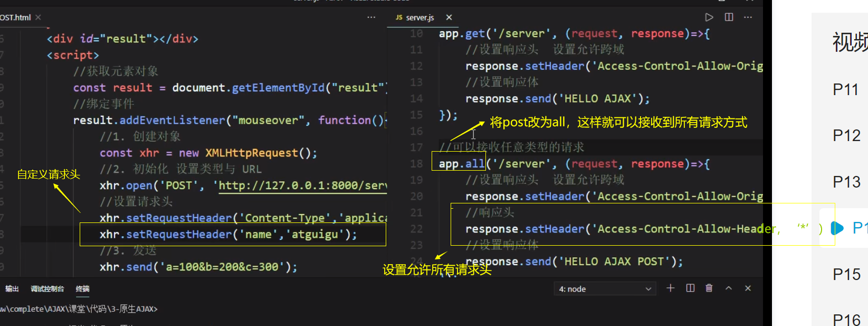
Task: Split the editor to the right
Action: click(729, 17)
